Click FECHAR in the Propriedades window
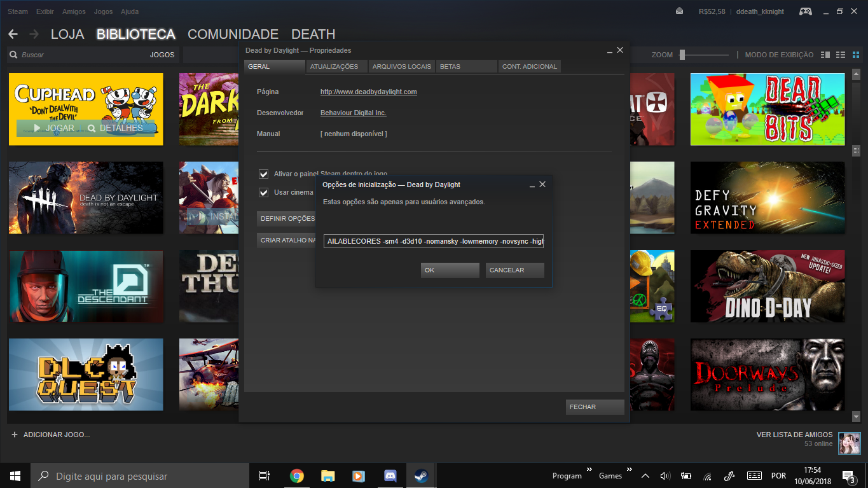This screenshot has width=868, height=488. click(595, 407)
